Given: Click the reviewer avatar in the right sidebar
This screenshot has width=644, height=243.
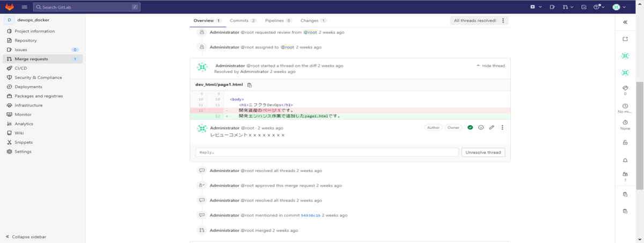Looking at the screenshot, I should point(625,72).
